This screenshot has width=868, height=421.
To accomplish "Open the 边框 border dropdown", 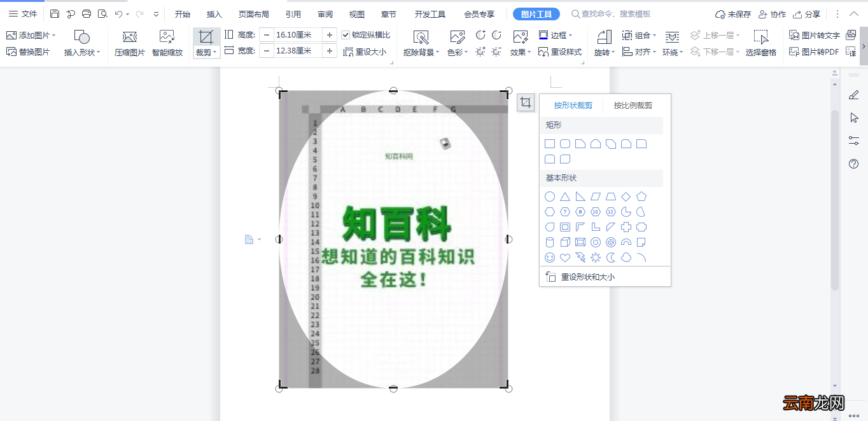I will (570, 36).
